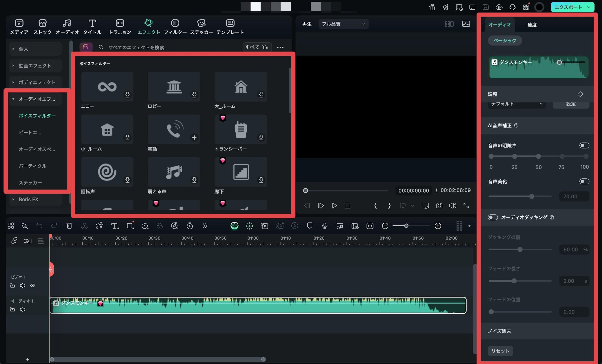Click the リセット reset button
This screenshot has width=602, height=364.
tap(500, 351)
